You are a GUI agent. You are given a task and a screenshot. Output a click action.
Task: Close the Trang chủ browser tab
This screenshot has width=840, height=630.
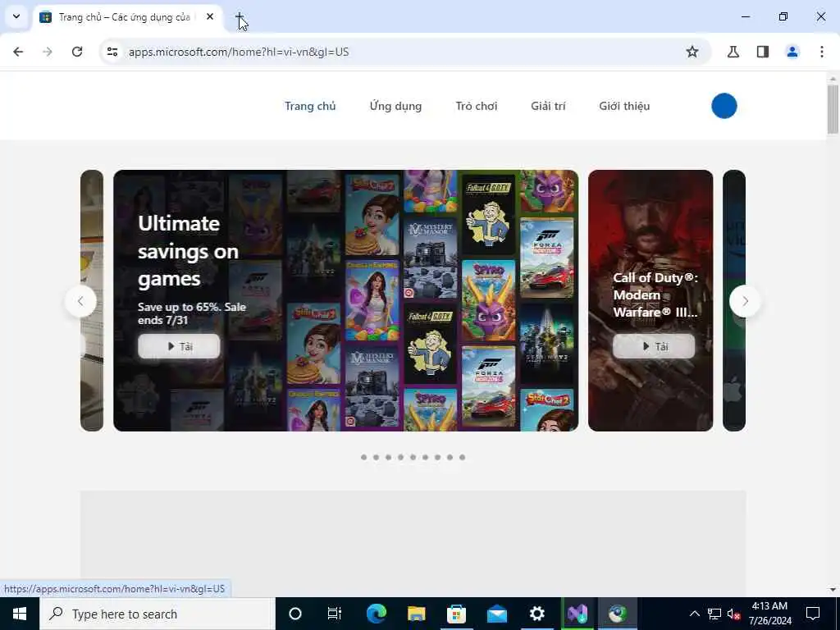[x=210, y=17]
